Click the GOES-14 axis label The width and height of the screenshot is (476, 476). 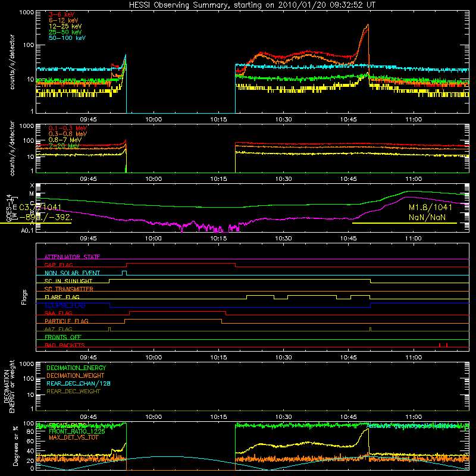coord(9,208)
